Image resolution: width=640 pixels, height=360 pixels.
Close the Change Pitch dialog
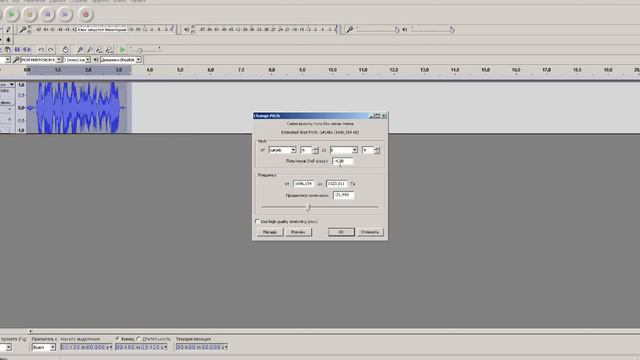(x=384, y=116)
